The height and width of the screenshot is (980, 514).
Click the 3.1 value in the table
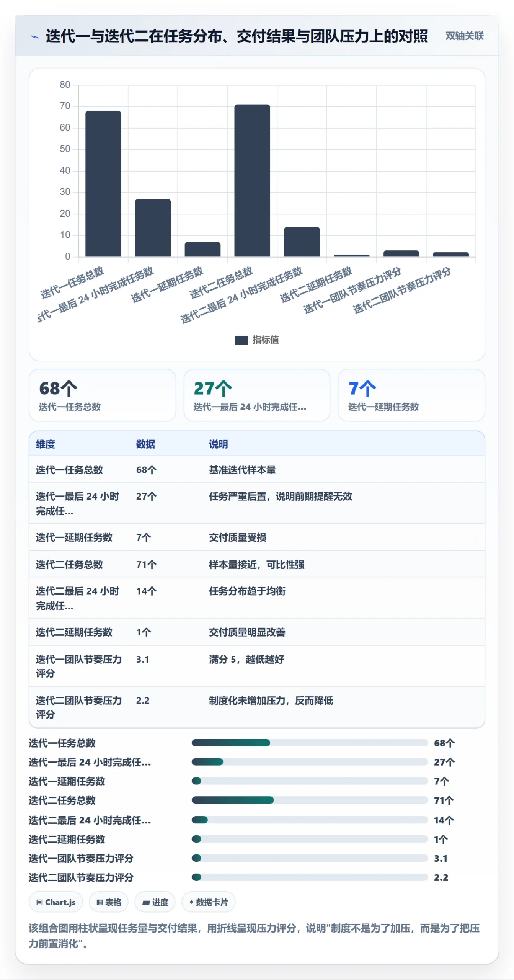point(142,659)
